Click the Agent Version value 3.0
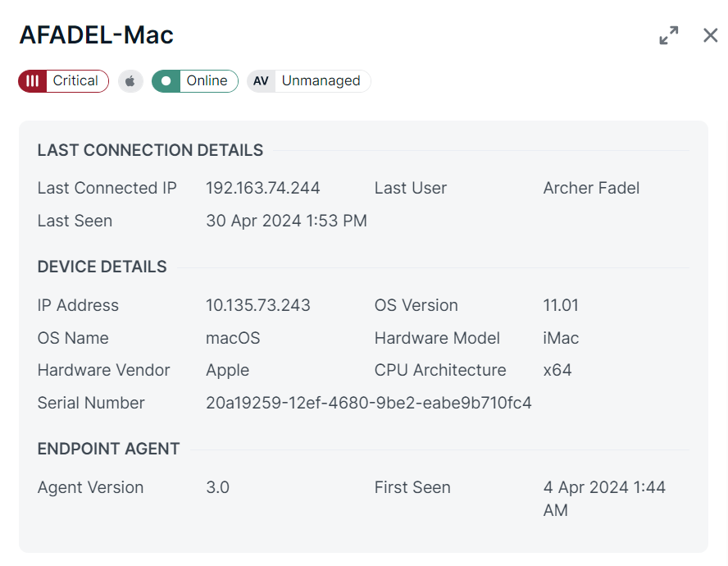 (217, 487)
